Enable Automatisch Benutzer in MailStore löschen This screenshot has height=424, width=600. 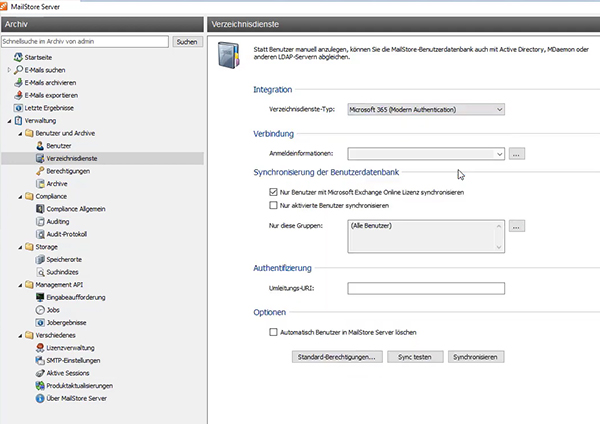point(273,331)
